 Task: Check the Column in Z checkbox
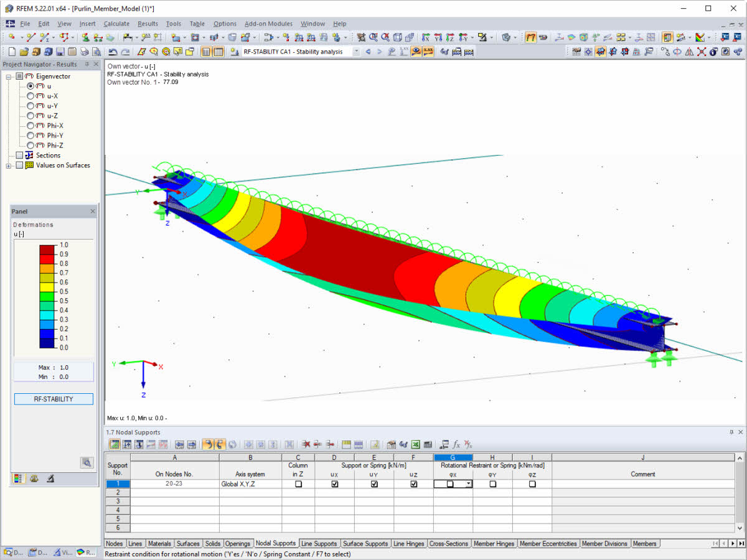(x=298, y=483)
